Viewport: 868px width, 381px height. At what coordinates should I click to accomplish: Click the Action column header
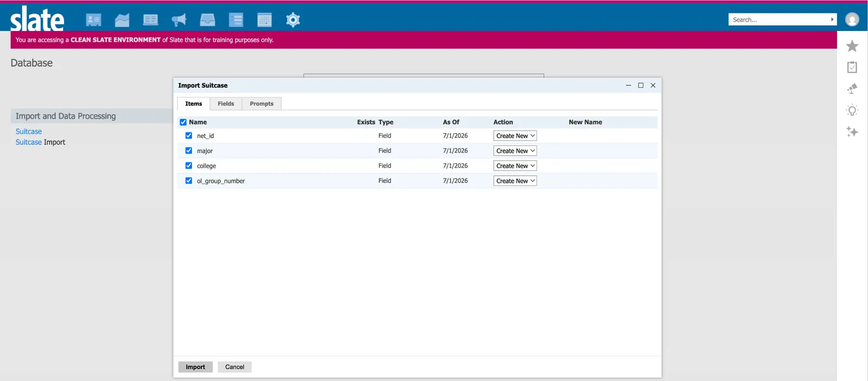[503, 122]
